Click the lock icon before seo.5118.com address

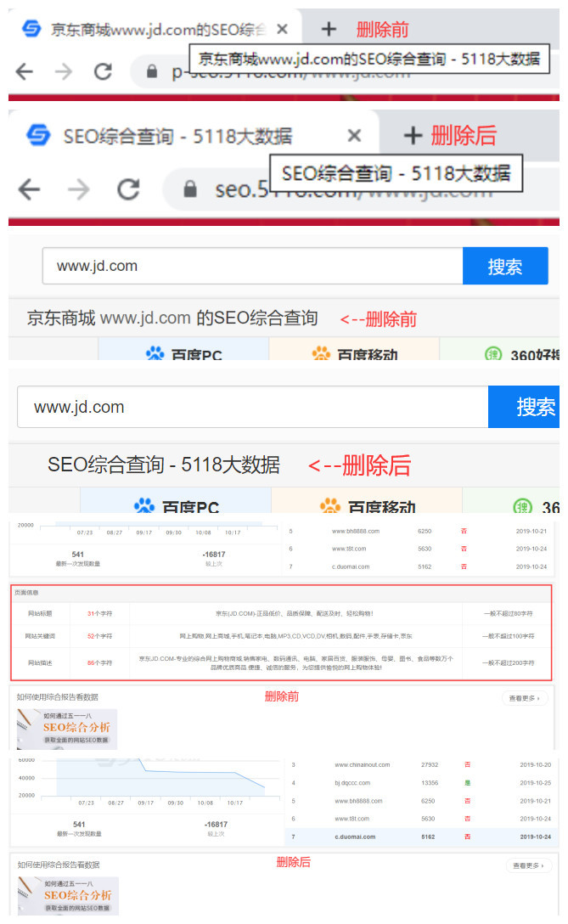click(189, 189)
